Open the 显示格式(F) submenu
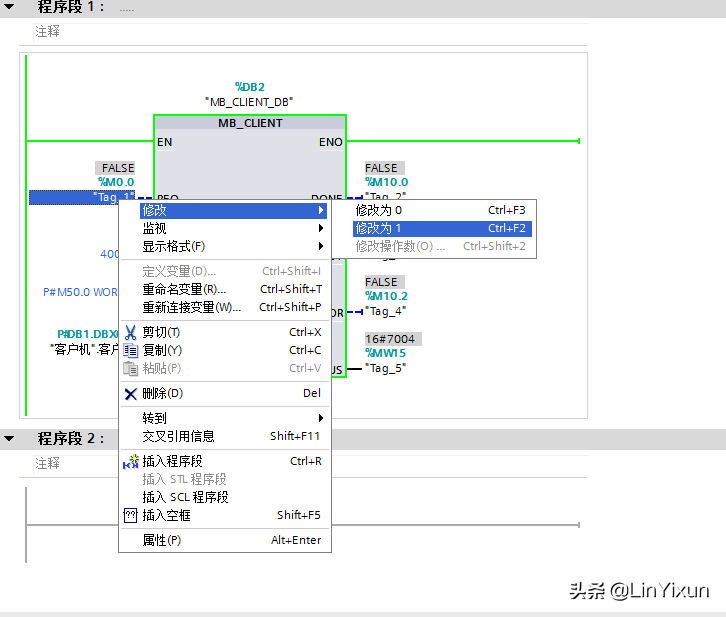 (x=233, y=246)
